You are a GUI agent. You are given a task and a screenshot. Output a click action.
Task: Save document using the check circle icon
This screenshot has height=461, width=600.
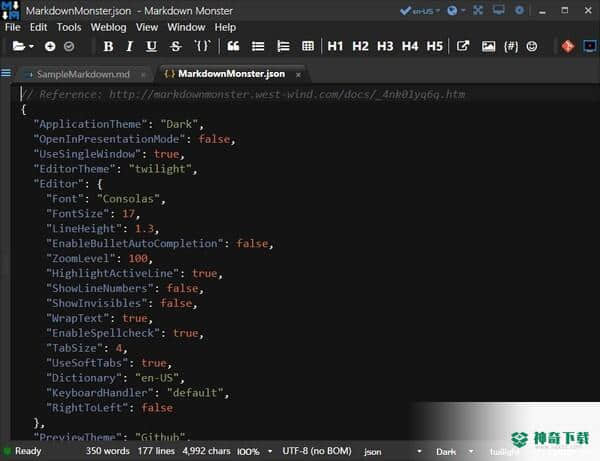point(69,47)
